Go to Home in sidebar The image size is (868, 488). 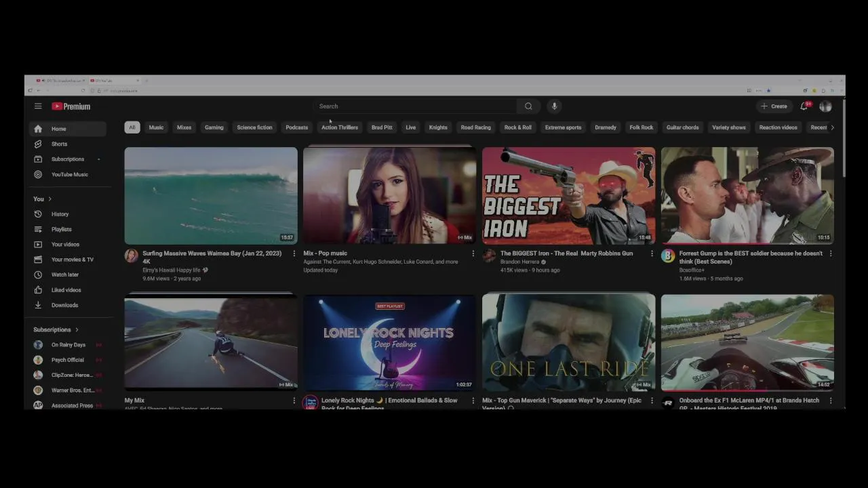pos(68,129)
